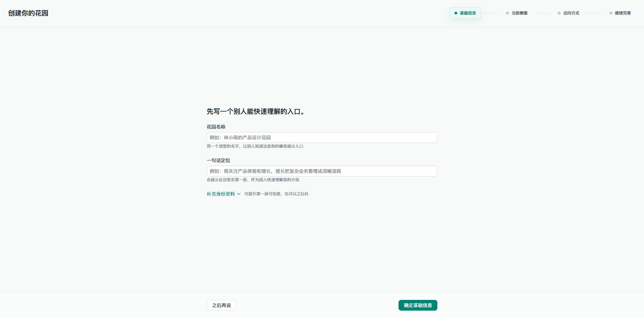Open the 访问方式 step
The height and width of the screenshot is (317, 644).
pos(569,13)
